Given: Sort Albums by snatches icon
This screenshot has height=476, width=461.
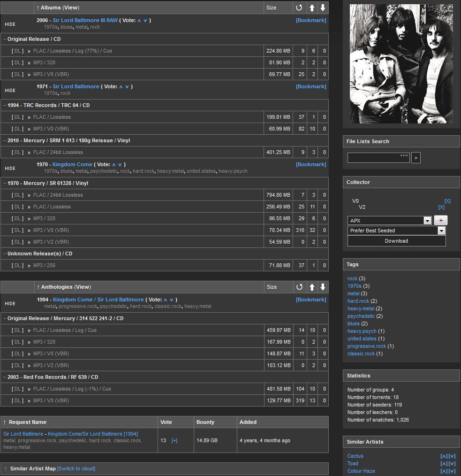Looking at the screenshot, I should pyautogui.click(x=299, y=8).
